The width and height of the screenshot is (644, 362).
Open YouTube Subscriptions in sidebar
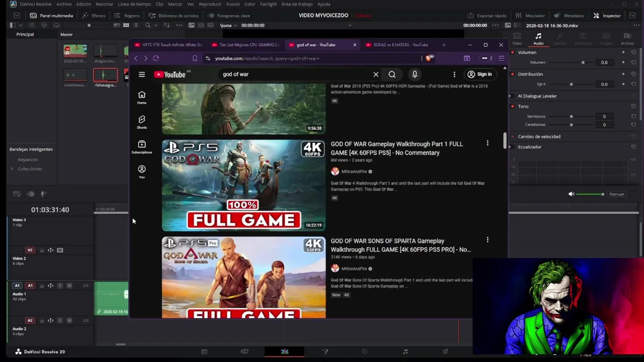pyautogui.click(x=142, y=147)
